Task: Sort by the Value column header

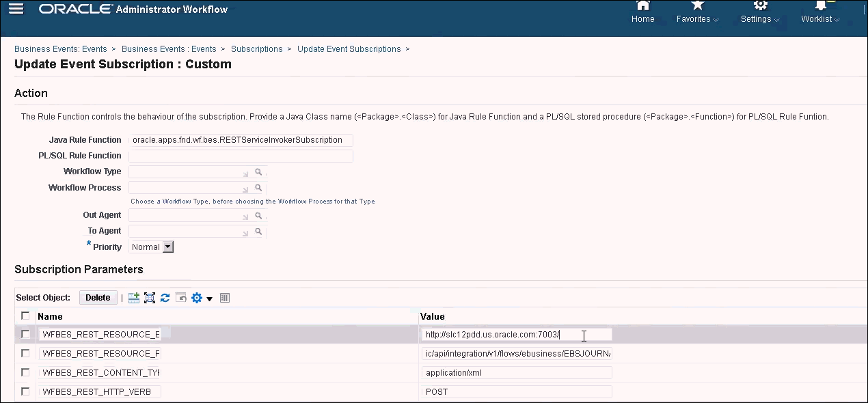Action: click(433, 316)
